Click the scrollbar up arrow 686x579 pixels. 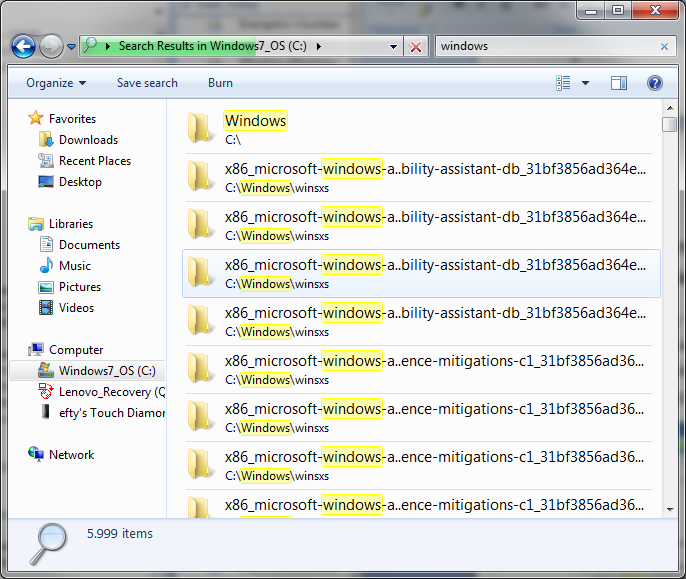(x=670, y=108)
